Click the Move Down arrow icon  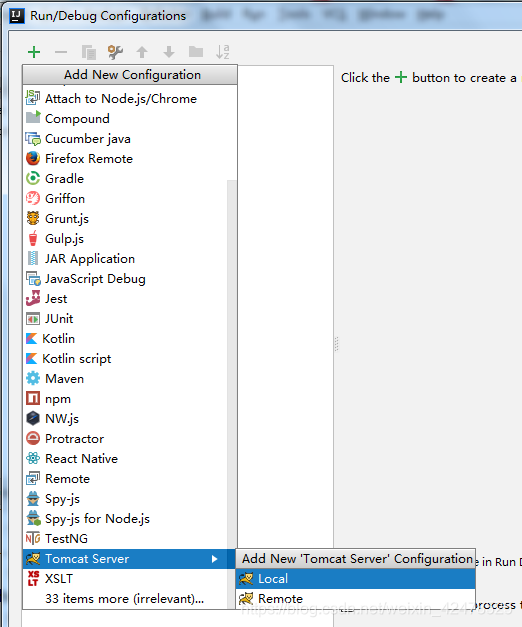tap(169, 52)
